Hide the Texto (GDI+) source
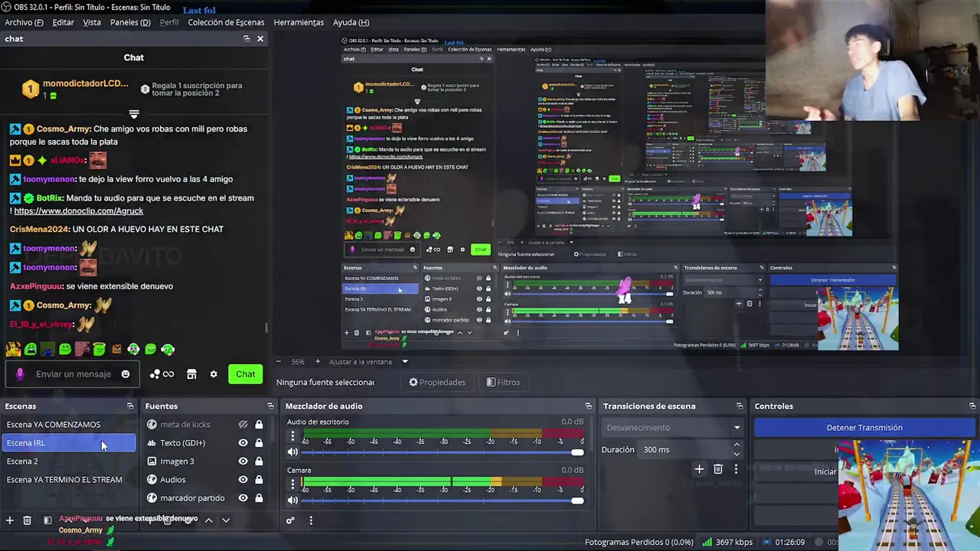The width and height of the screenshot is (980, 551). [x=243, y=443]
